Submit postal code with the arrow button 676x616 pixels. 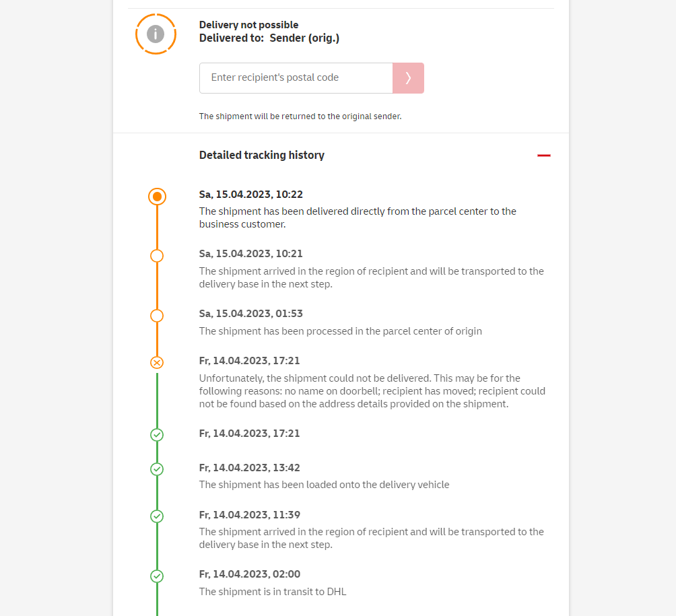408,78
